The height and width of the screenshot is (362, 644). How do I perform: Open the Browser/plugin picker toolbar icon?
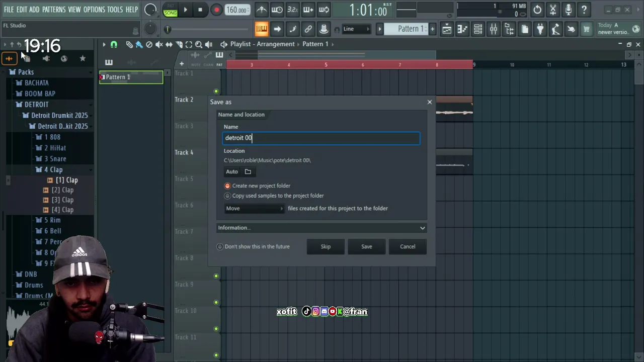click(509, 29)
